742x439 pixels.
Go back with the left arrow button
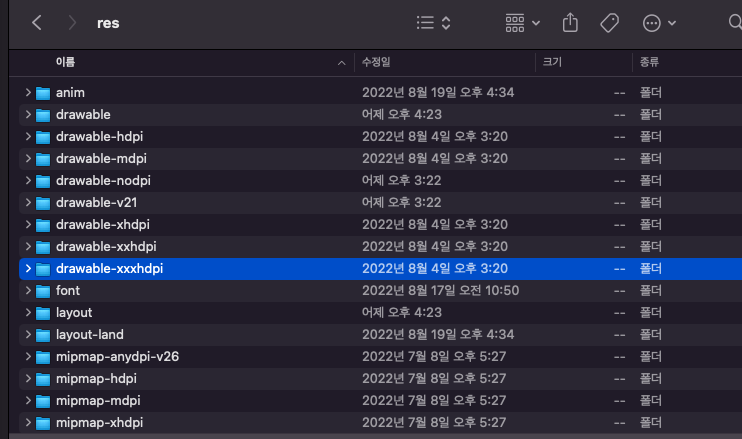36,23
